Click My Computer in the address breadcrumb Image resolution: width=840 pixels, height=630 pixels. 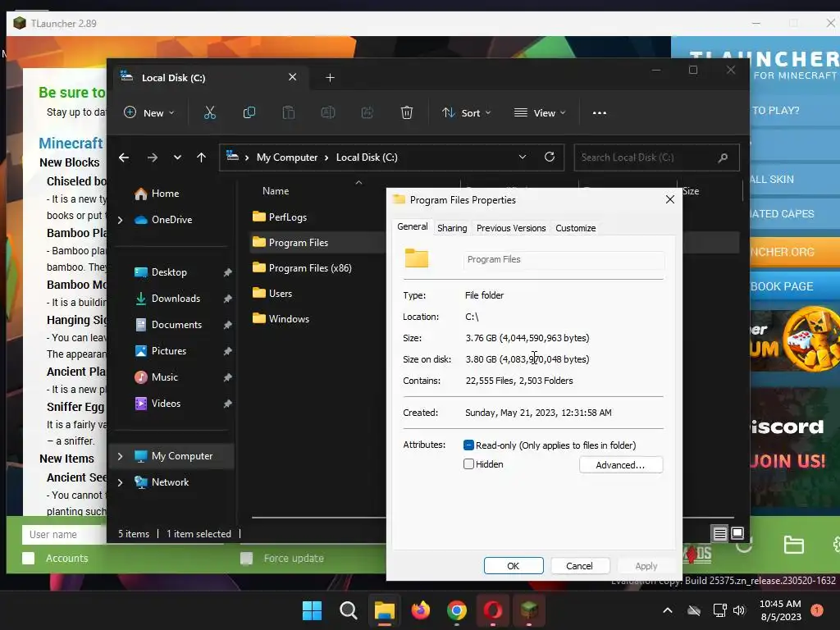click(287, 157)
